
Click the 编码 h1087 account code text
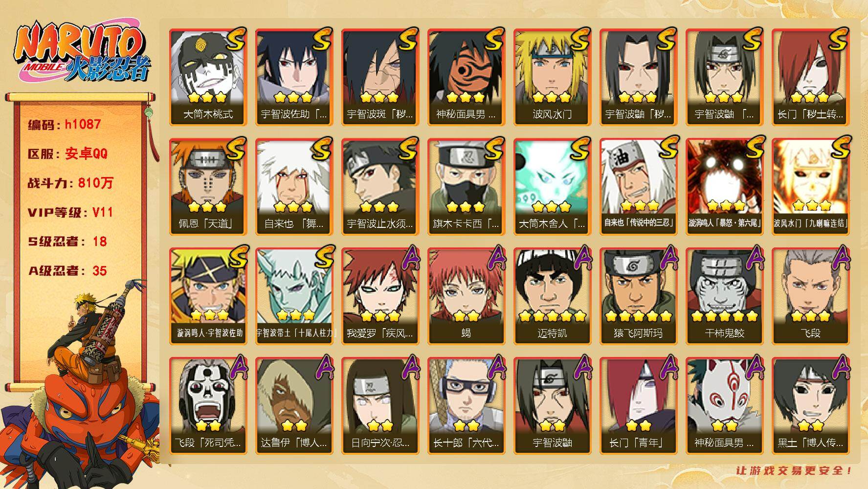64,124
